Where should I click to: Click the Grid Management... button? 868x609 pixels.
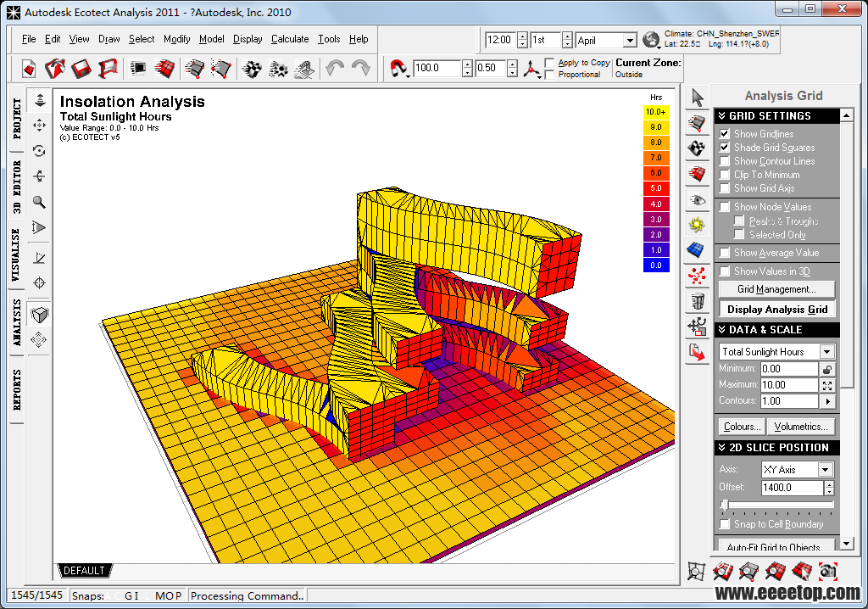click(x=776, y=289)
